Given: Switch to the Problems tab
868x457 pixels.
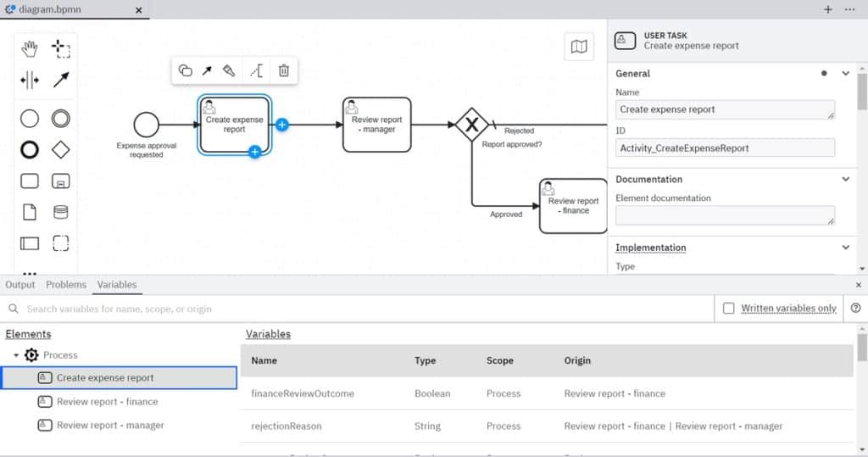Looking at the screenshot, I should point(66,285).
